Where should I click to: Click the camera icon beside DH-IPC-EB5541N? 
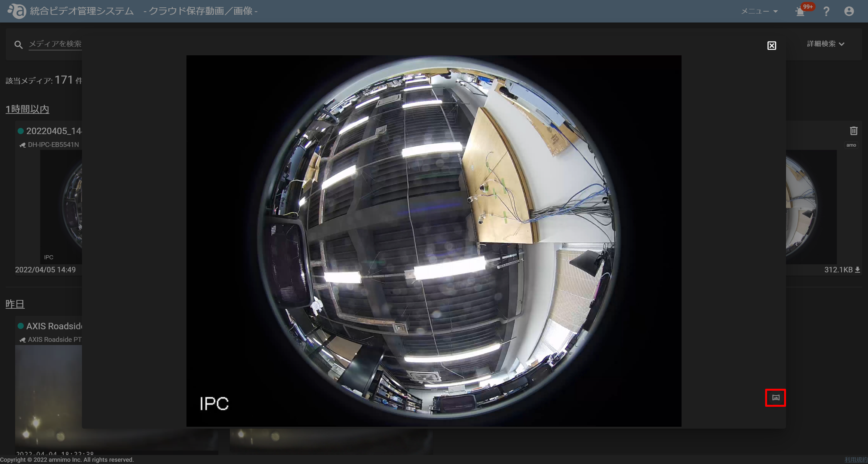click(x=23, y=145)
